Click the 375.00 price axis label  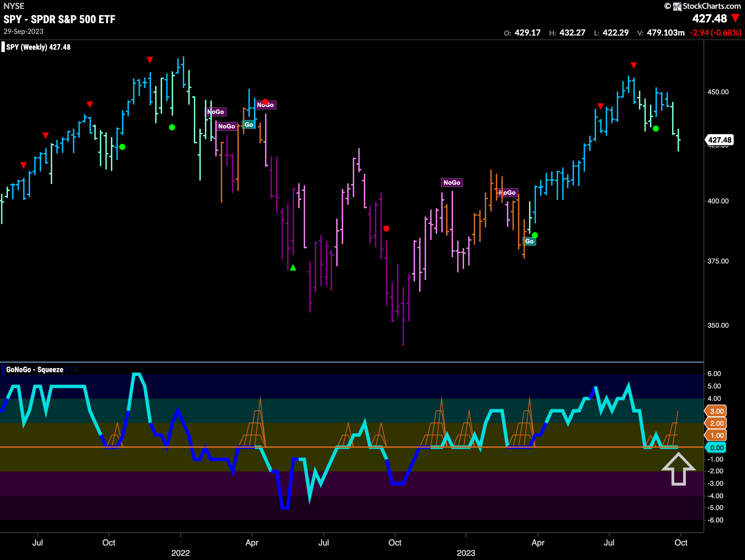click(718, 261)
